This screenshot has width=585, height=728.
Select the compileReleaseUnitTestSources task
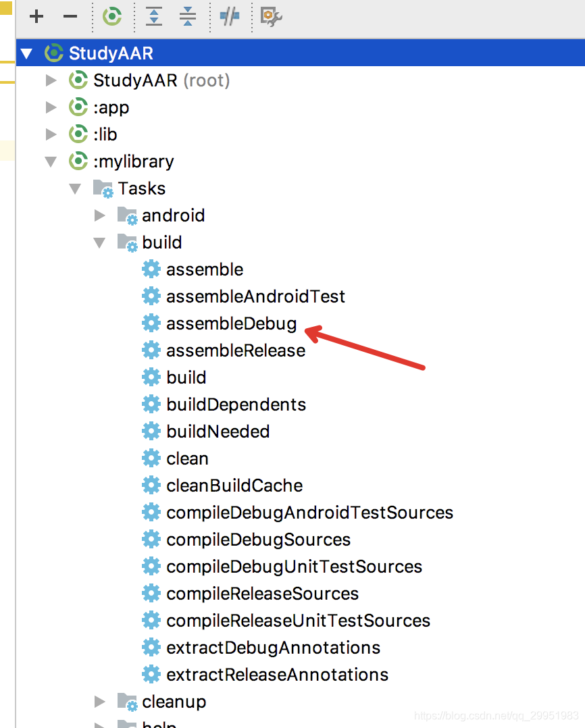pyautogui.click(x=299, y=621)
